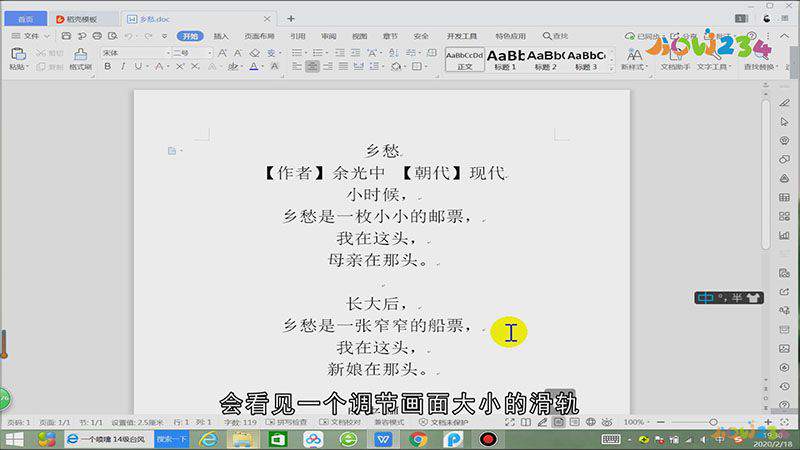Apply subscript formatting
800x450 pixels.
195,66
